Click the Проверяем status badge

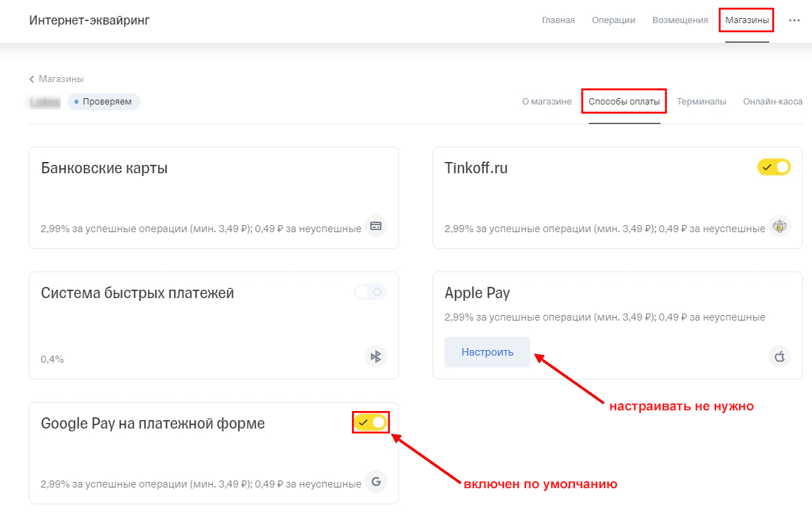click(104, 102)
